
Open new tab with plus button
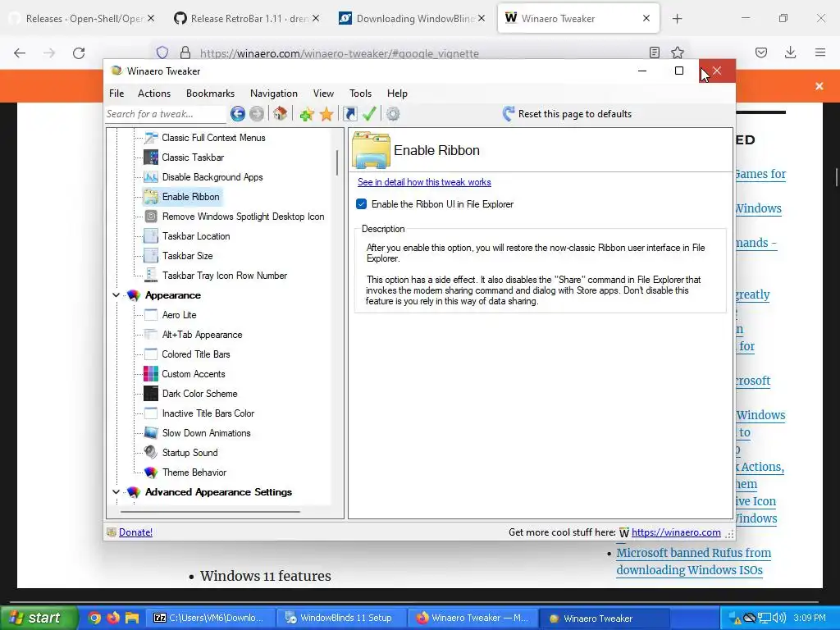(x=677, y=19)
